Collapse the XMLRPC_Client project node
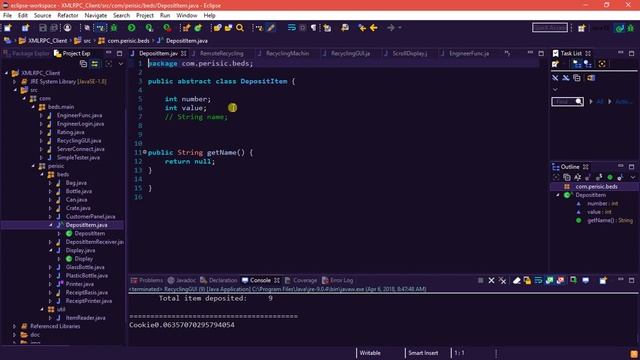 tap(6, 73)
